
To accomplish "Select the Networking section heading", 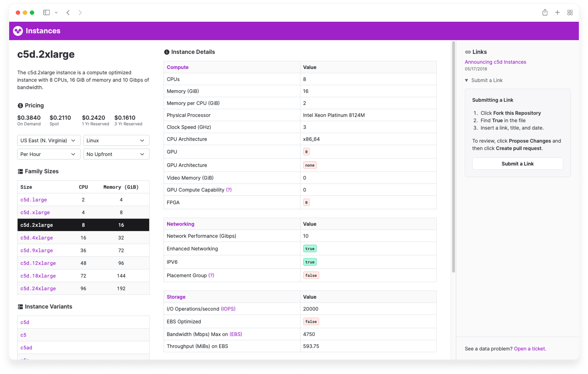I will (x=180, y=224).
